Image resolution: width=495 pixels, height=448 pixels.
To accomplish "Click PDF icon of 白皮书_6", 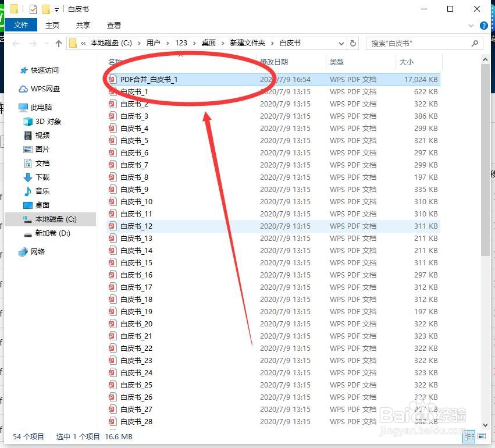I will 112,153.
